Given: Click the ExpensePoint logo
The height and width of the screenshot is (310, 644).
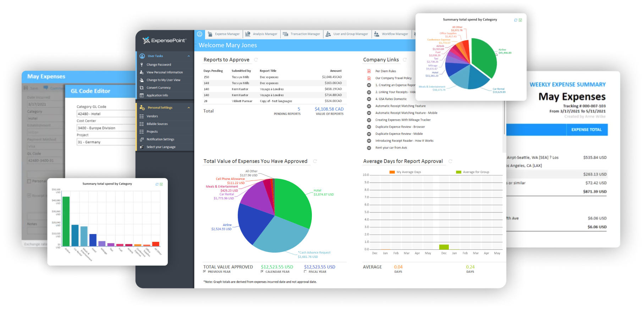Looking at the screenshot, I should [164, 40].
